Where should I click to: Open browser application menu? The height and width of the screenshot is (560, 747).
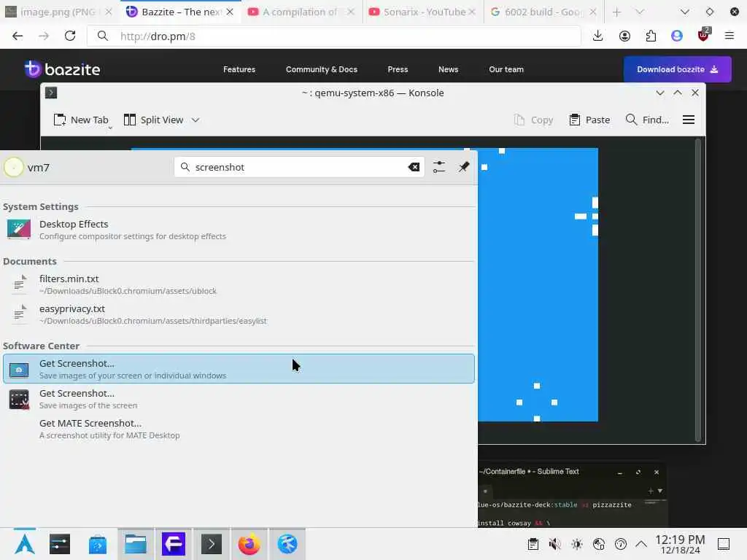click(729, 36)
